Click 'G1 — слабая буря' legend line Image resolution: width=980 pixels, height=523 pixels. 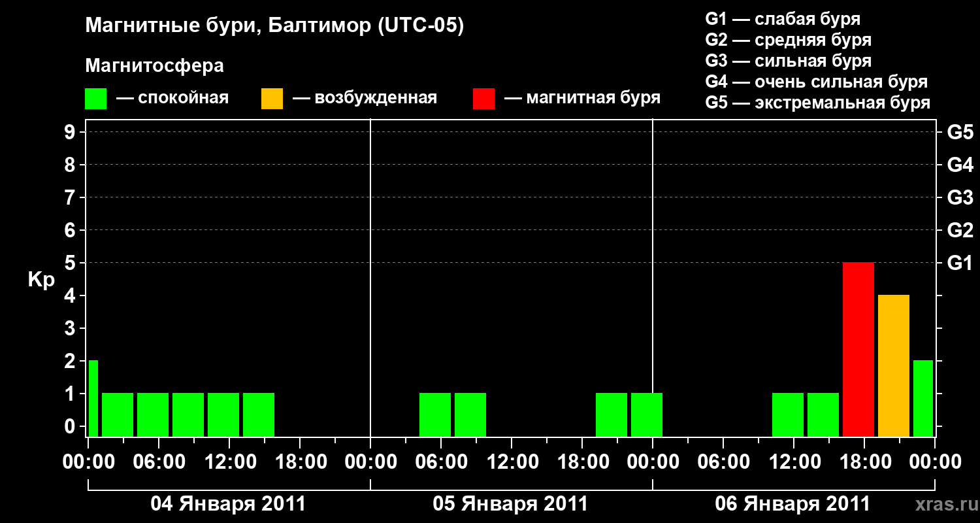[x=783, y=19]
